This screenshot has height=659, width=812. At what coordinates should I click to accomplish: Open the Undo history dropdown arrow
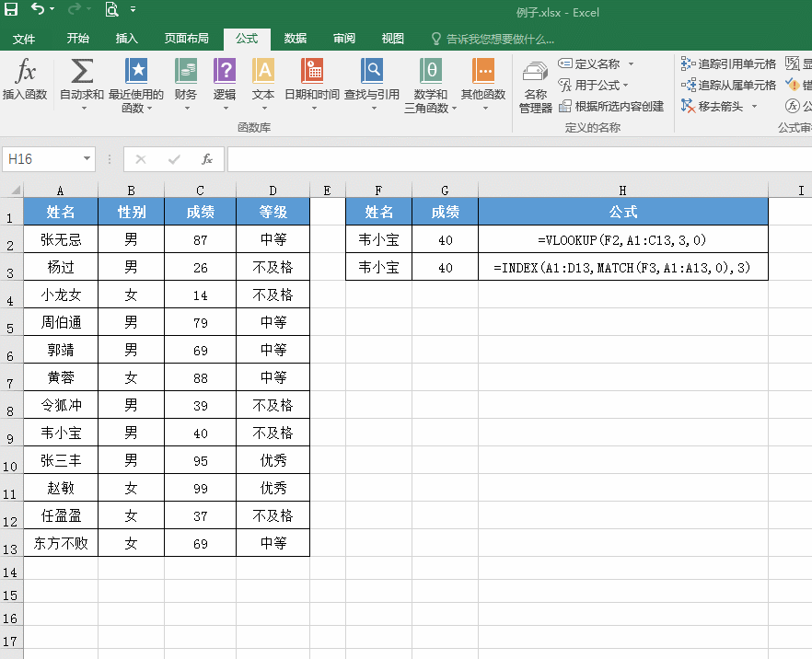[52, 9]
